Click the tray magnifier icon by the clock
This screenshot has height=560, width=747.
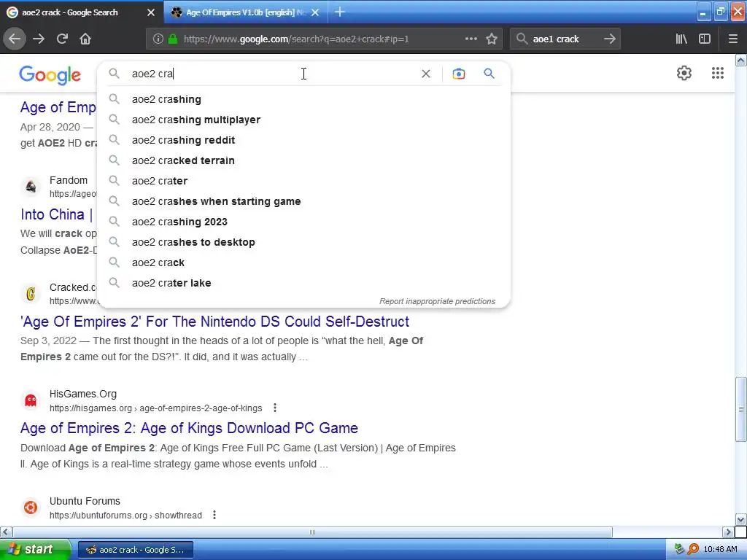[693, 550]
